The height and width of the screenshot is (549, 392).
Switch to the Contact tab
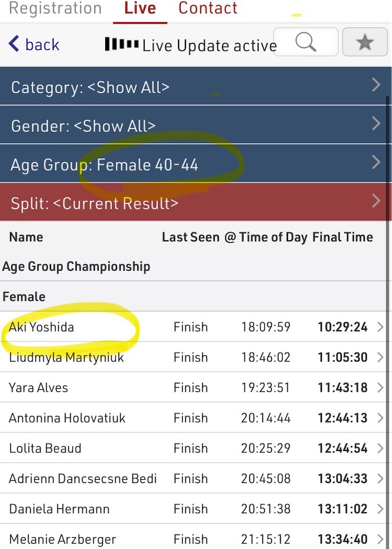point(208,9)
